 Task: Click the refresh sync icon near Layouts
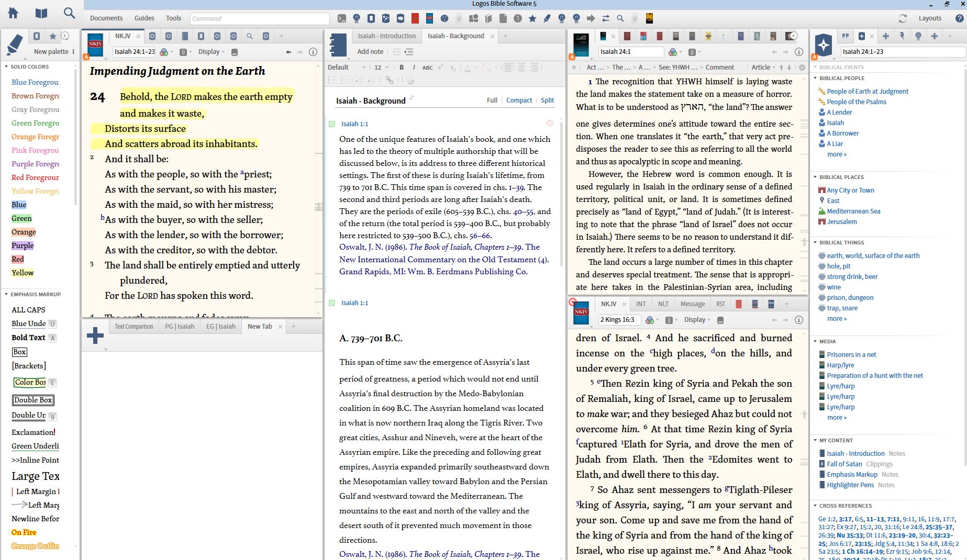[x=903, y=18]
